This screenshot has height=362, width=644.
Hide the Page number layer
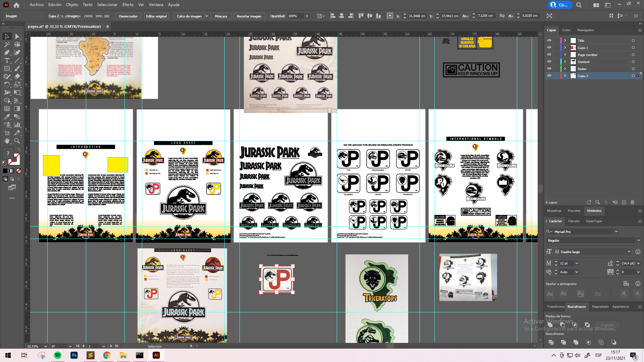(549, 55)
